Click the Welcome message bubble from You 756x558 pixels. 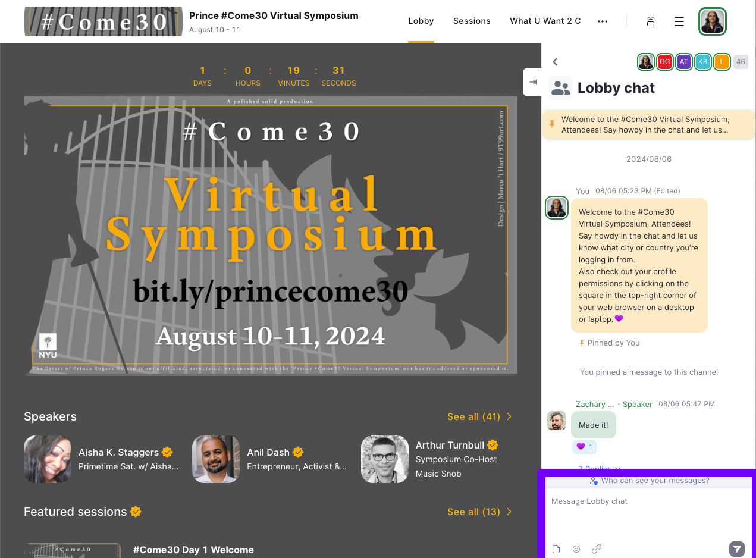639,265
